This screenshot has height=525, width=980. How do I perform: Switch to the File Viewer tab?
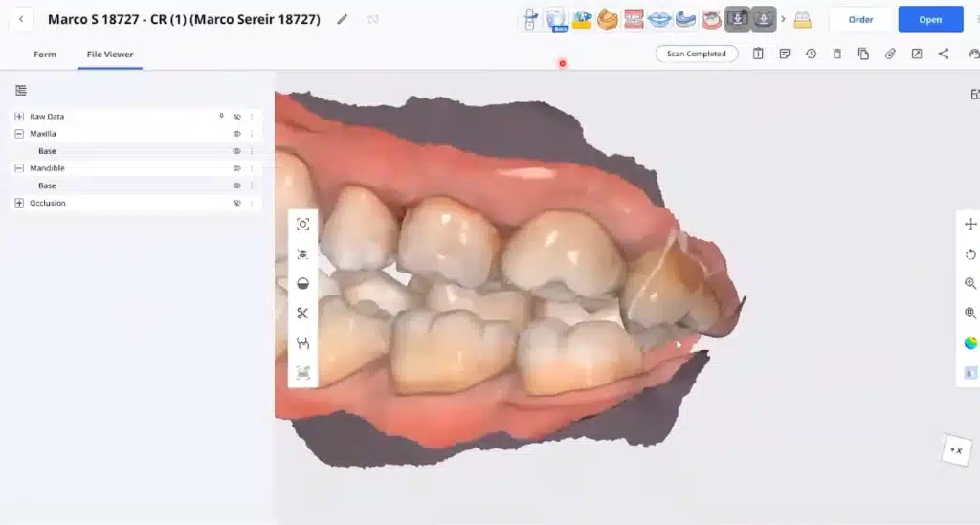110,55
